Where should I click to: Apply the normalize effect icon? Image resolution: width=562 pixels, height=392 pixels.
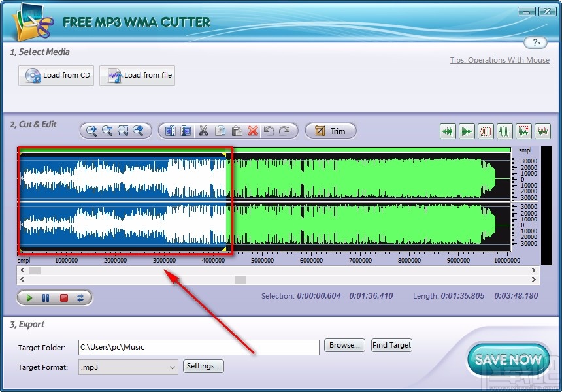pos(523,131)
